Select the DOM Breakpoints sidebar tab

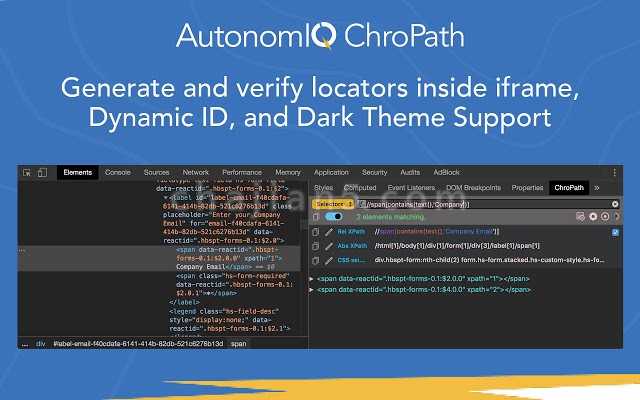473,188
